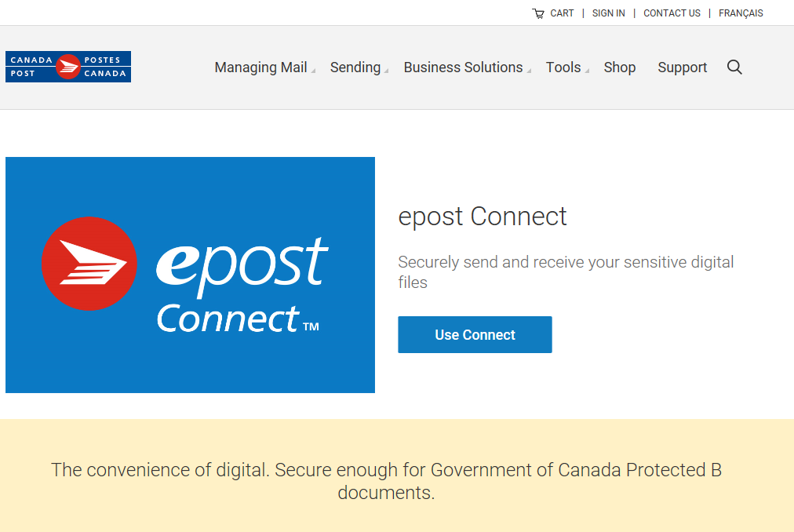Select the Shop menu item
This screenshot has height=532, width=794.
pyautogui.click(x=619, y=67)
